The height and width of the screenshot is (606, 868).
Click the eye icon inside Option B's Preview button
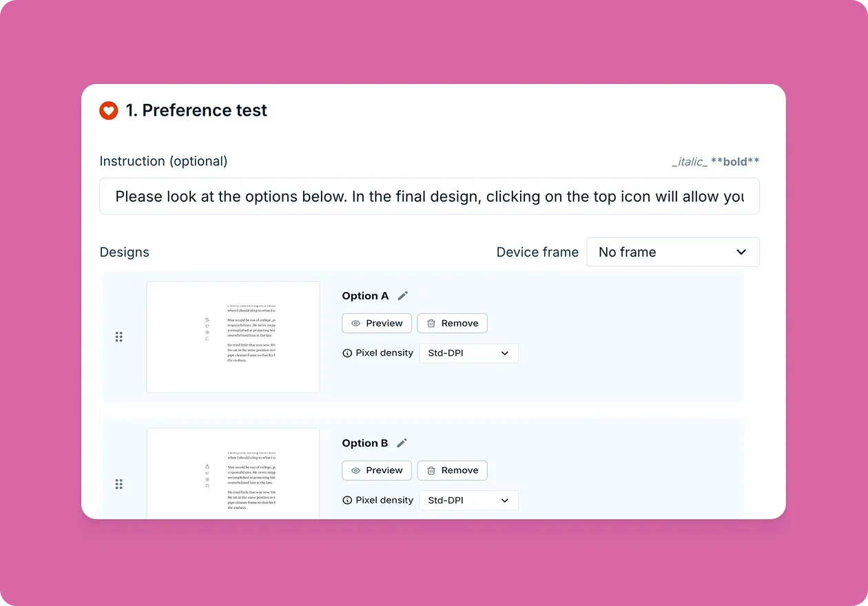click(x=356, y=470)
